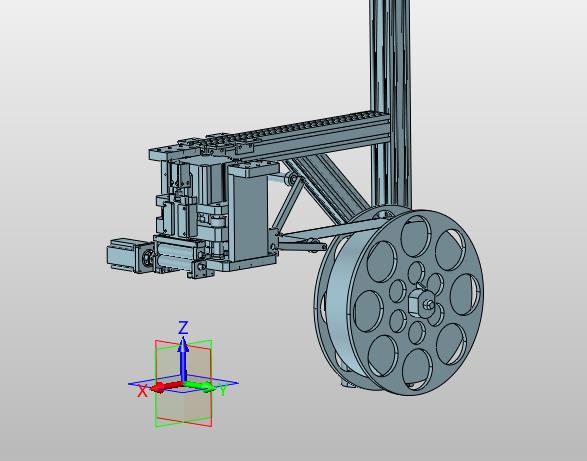This screenshot has width=587, height=461.
Task: Click the Z axis label
Action: coord(183,328)
